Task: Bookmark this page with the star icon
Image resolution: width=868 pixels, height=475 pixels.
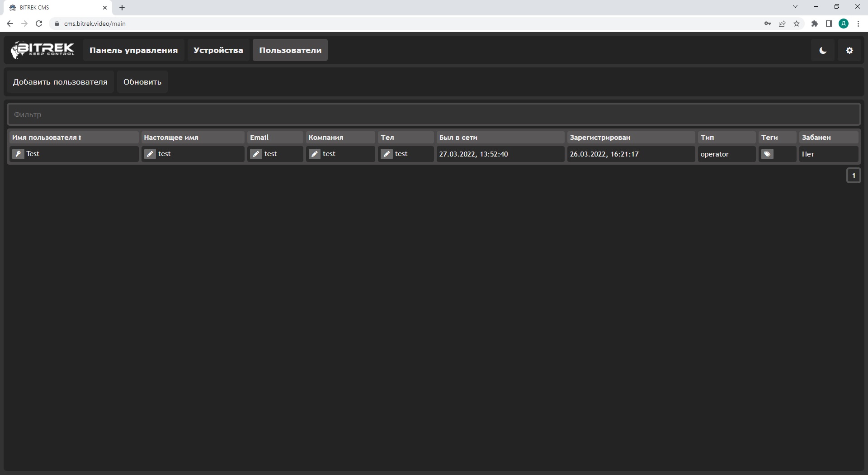Action: pyautogui.click(x=797, y=24)
